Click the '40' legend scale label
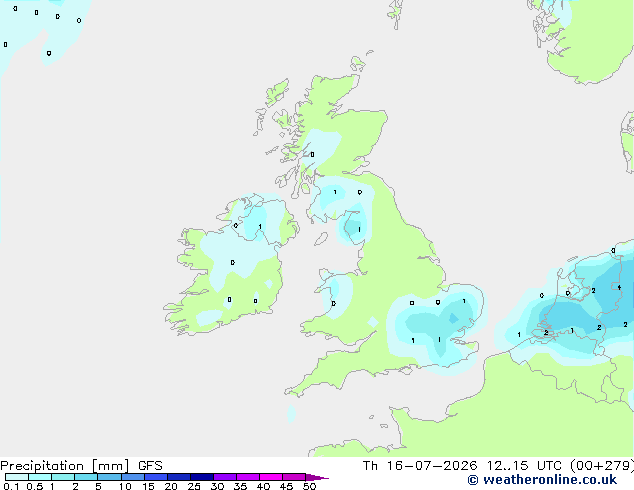 tap(263, 486)
